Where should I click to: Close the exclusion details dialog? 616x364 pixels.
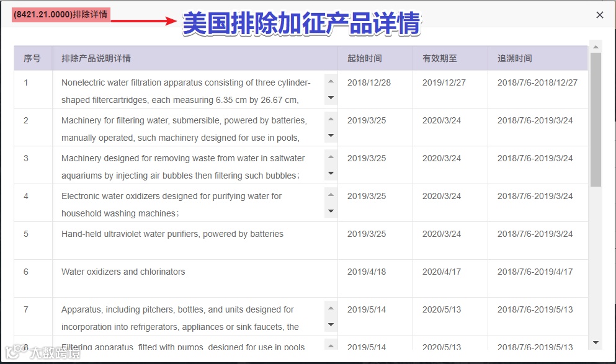click(599, 15)
